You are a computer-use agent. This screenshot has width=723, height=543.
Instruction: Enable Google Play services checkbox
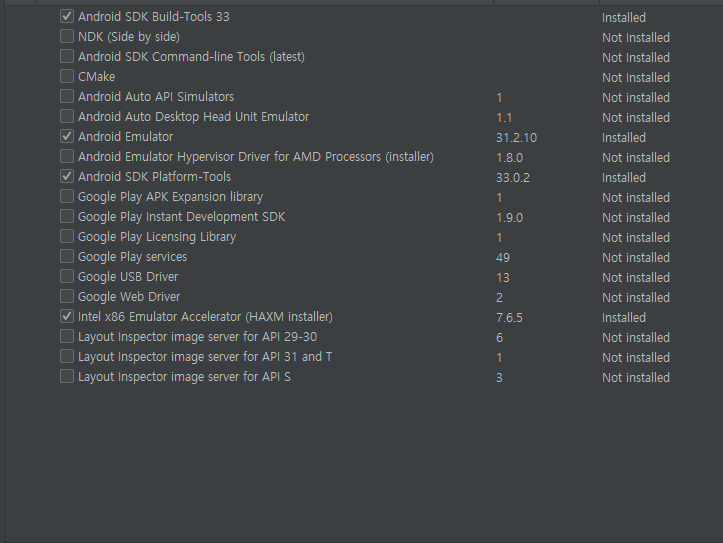67,257
